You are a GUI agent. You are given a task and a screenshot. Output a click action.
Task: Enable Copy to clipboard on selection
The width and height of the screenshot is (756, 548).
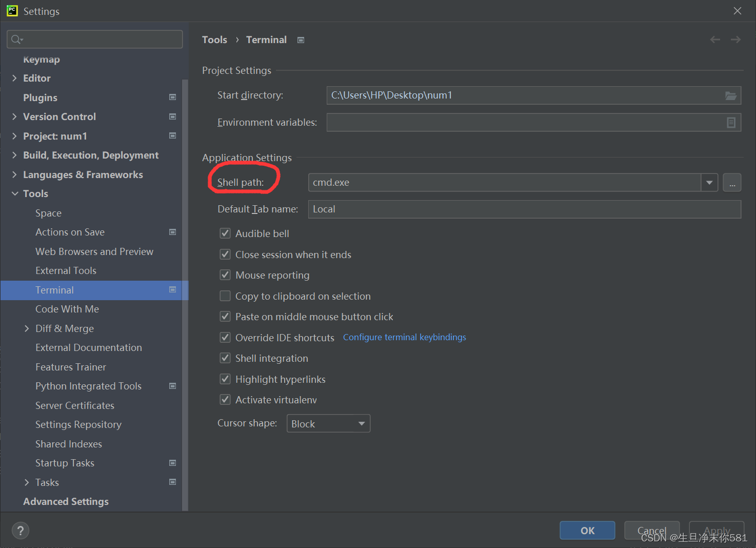225,296
